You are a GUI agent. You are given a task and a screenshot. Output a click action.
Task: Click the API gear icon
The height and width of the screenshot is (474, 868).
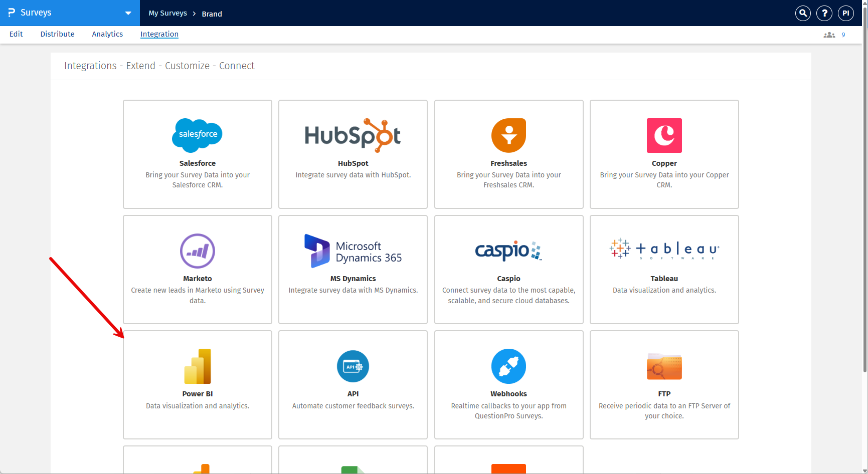[353, 366]
